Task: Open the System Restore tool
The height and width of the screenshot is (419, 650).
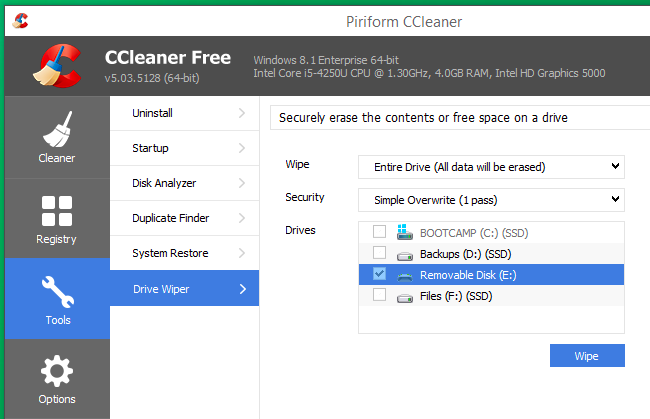Action: coord(184,253)
